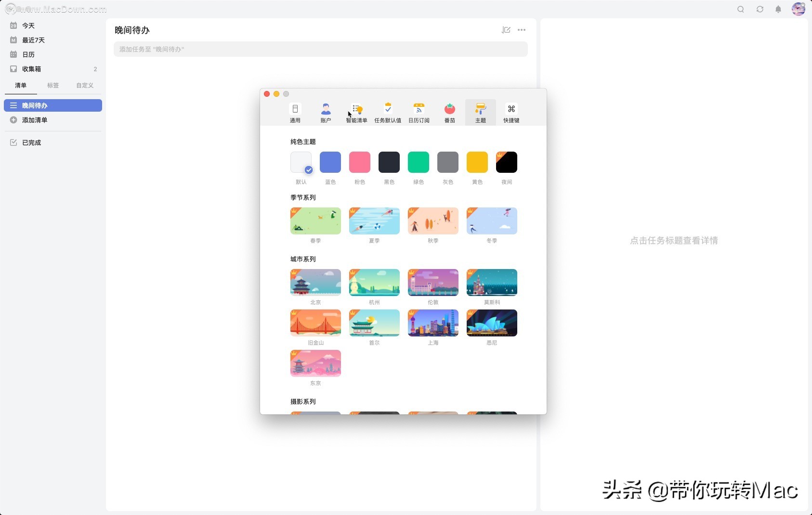The image size is (812, 515).
Task: Click the sort/edit icon beside 晚间待办 title
Action: (506, 30)
